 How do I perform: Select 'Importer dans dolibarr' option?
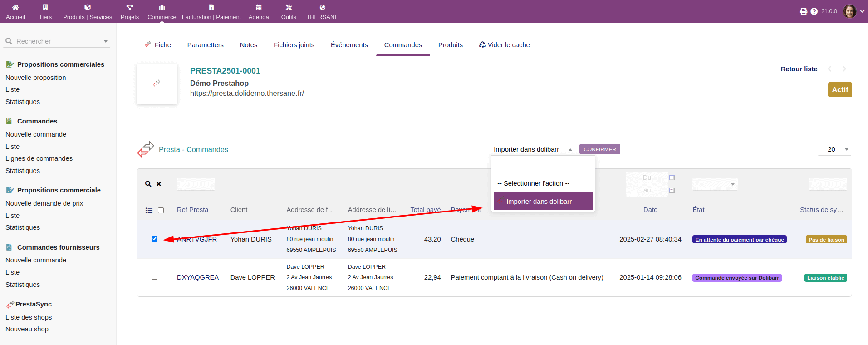543,202
